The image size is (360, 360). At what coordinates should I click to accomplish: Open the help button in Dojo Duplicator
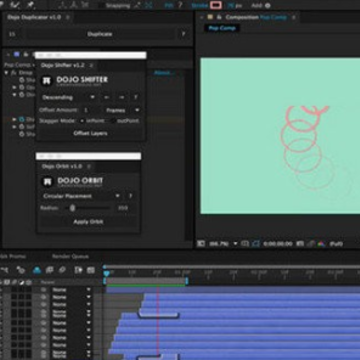(x=183, y=34)
